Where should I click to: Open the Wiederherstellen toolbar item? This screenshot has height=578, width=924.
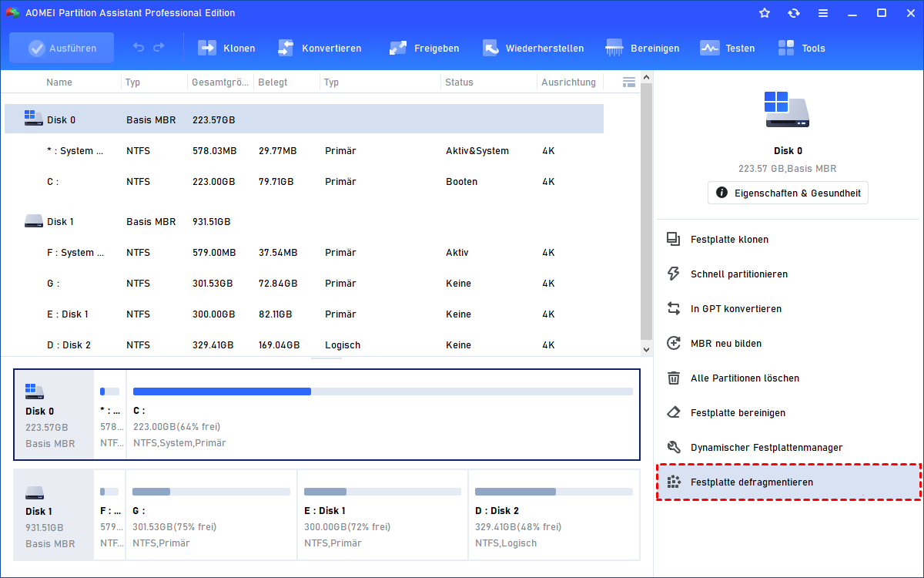tap(533, 48)
